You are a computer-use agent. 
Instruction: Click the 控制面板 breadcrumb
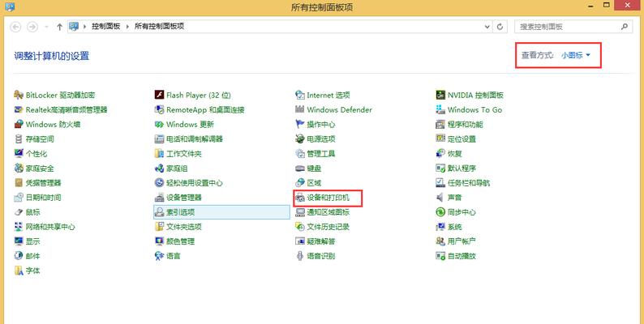(105, 26)
